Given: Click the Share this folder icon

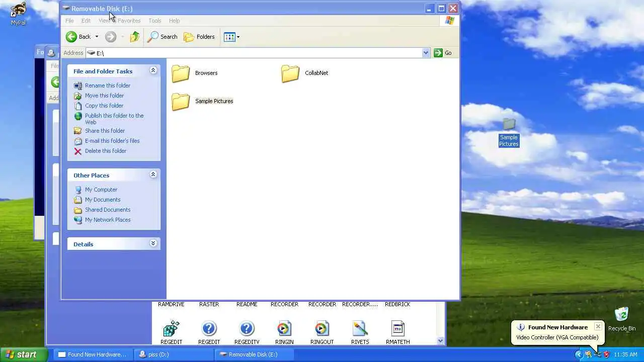Looking at the screenshot, I should [78, 131].
